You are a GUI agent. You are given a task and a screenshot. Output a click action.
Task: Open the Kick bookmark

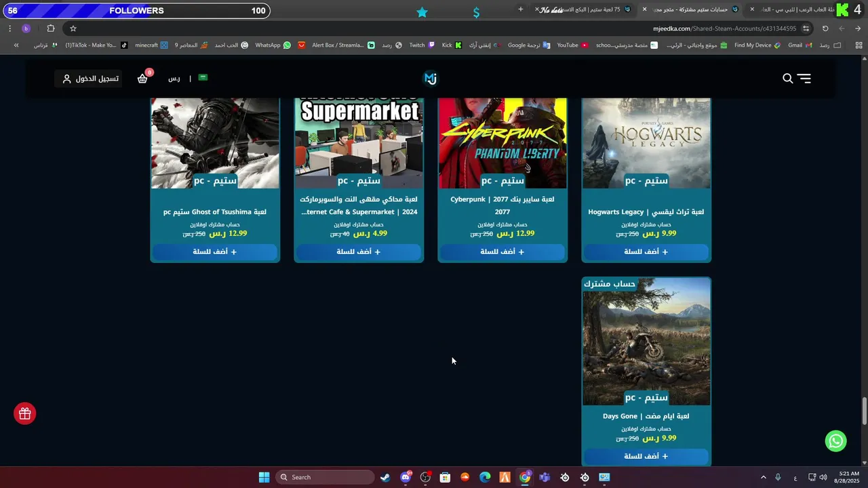click(x=452, y=45)
